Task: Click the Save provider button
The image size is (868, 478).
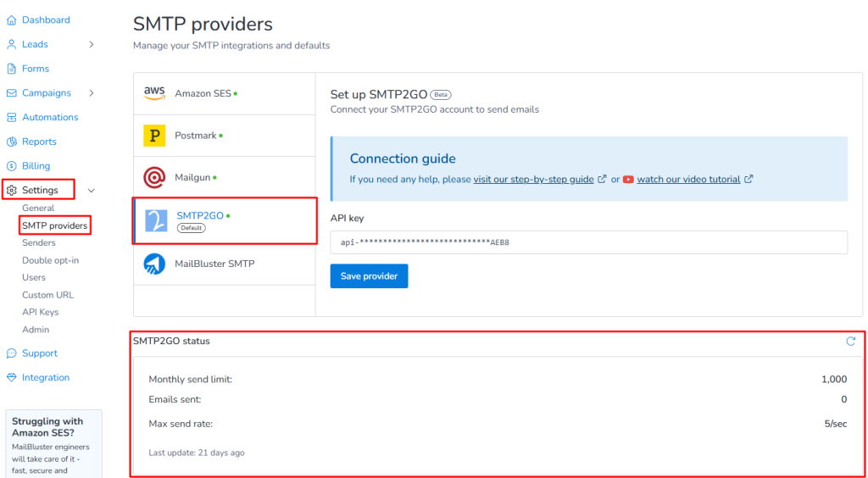Action: click(x=370, y=276)
